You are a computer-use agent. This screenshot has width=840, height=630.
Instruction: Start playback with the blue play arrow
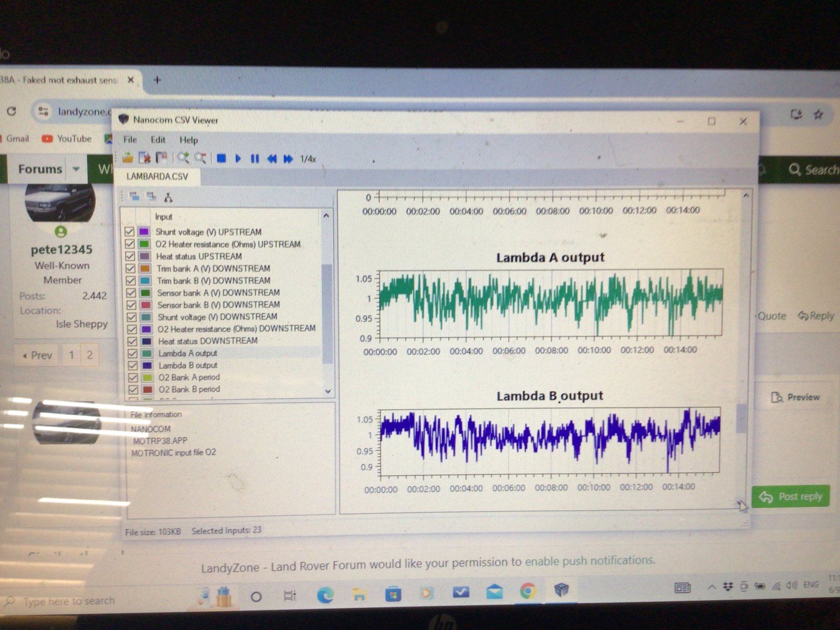[238, 158]
